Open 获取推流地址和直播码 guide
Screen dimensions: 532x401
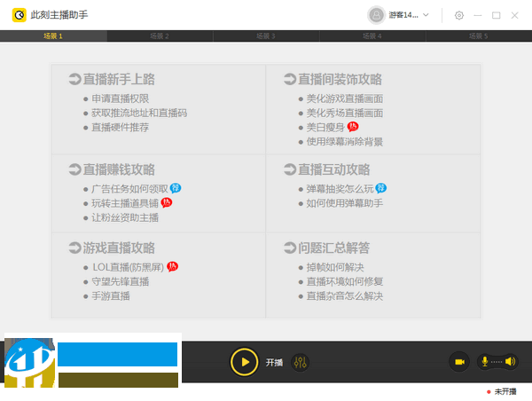click(x=139, y=113)
